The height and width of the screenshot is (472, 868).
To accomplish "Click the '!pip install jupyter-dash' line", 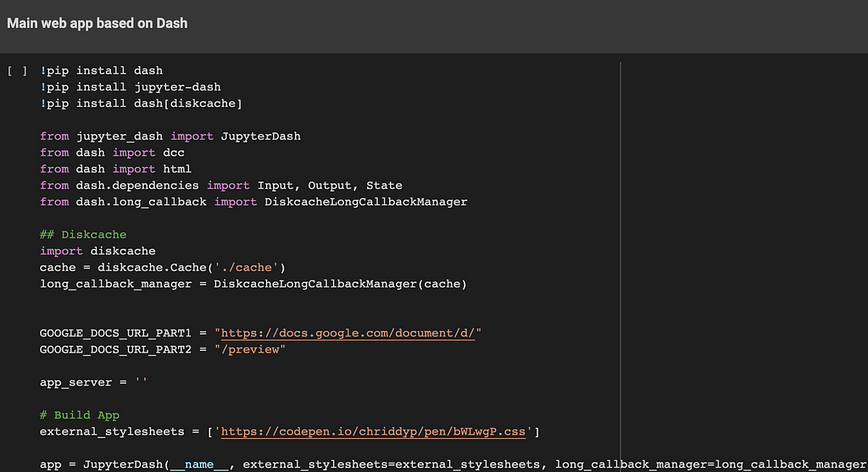I will click(x=130, y=87).
